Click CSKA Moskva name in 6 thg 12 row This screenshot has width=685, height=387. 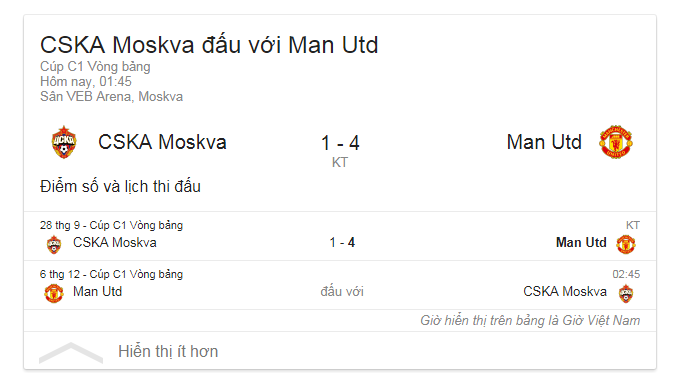[x=565, y=291]
